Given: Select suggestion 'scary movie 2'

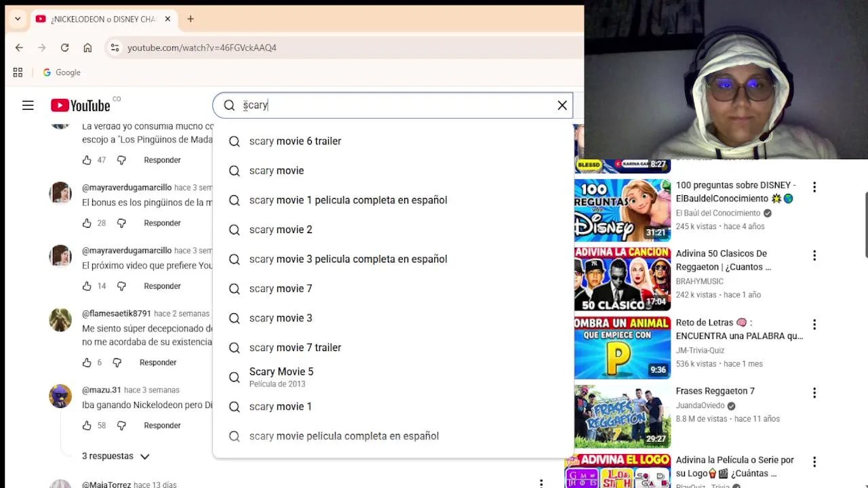Looking at the screenshot, I should tap(393, 230).
